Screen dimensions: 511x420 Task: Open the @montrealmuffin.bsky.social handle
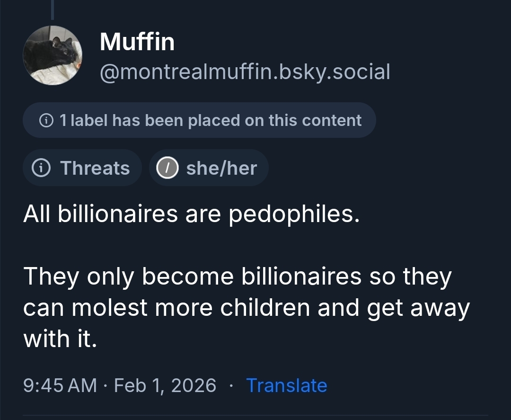point(245,72)
